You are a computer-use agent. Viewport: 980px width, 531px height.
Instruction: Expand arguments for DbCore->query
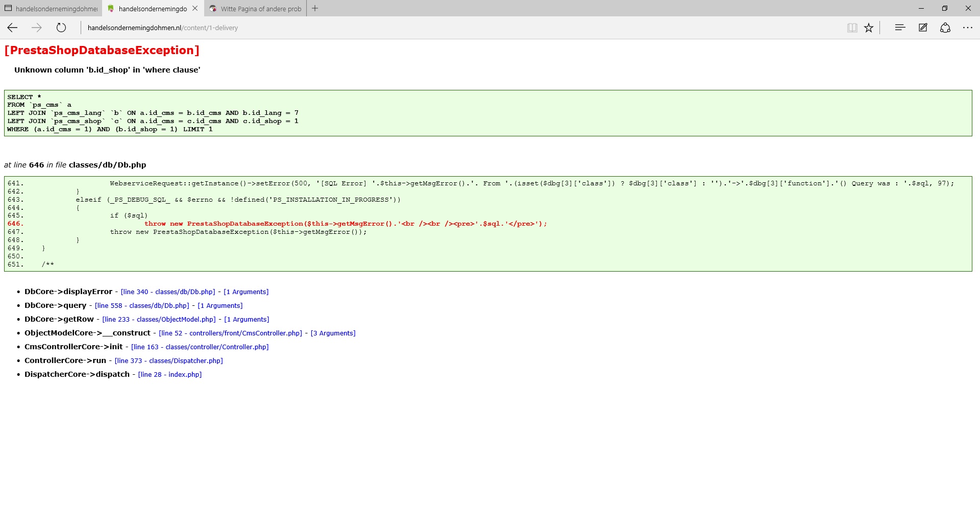[220, 306]
